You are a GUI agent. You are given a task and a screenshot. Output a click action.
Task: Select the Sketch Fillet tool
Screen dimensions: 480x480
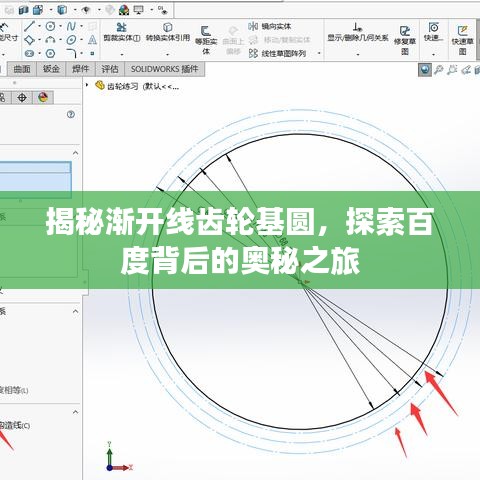click(x=71, y=53)
